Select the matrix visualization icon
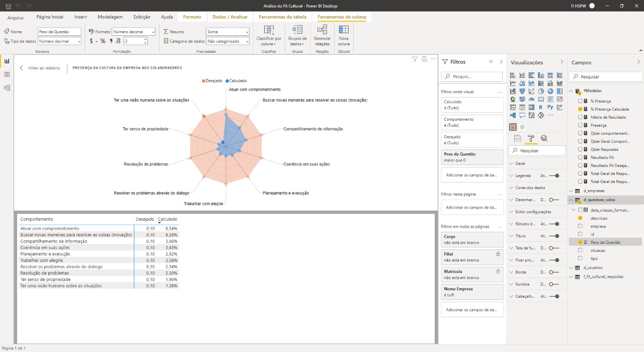The width and height of the screenshot is (644, 352). (531, 107)
